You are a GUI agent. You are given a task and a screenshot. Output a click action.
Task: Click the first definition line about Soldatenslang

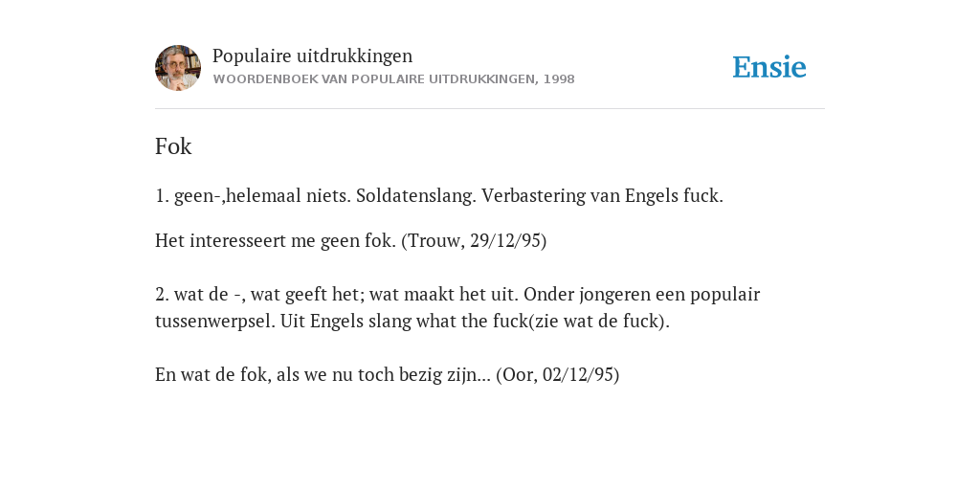coord(438,195)
